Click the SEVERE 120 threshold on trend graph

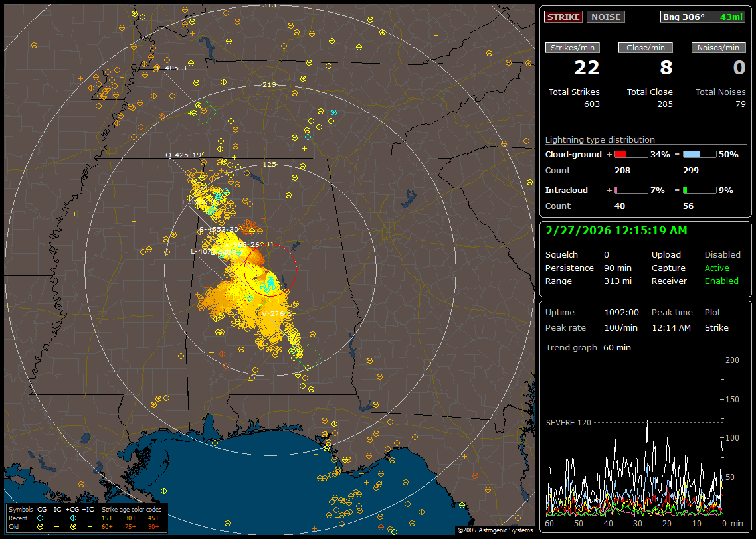pos(568,422)
